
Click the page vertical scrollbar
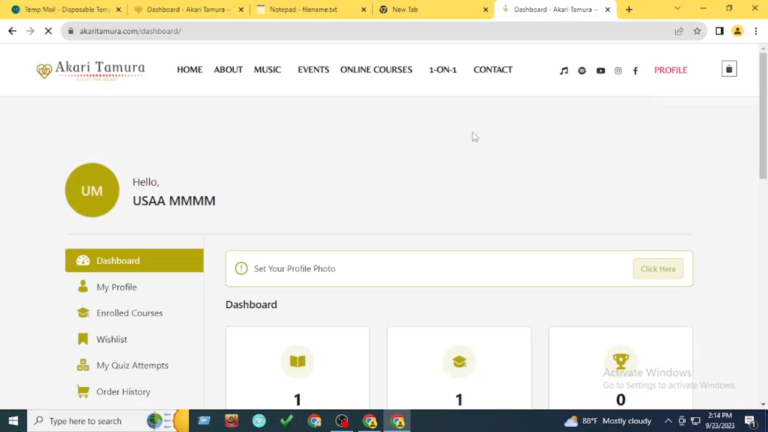point(762,130)
